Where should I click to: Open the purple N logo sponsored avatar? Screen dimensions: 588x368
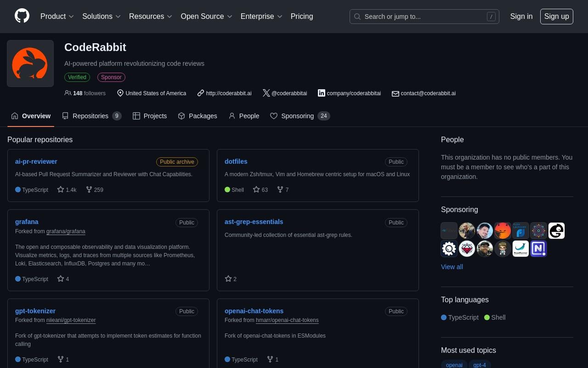tap(538, 249)
